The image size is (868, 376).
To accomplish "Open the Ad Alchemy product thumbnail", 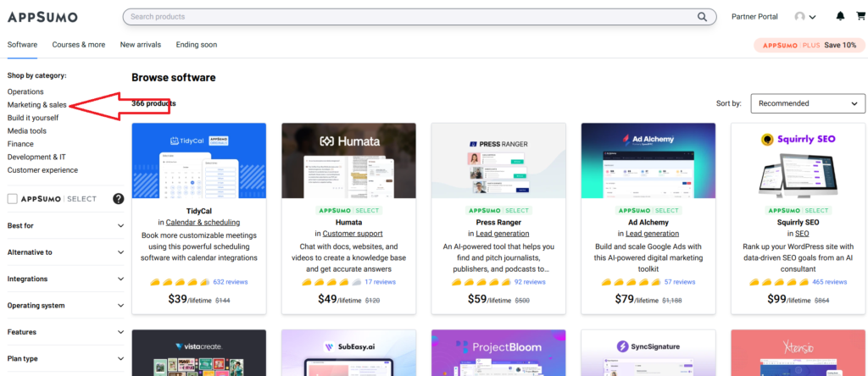I will click(x=648, y=160).
